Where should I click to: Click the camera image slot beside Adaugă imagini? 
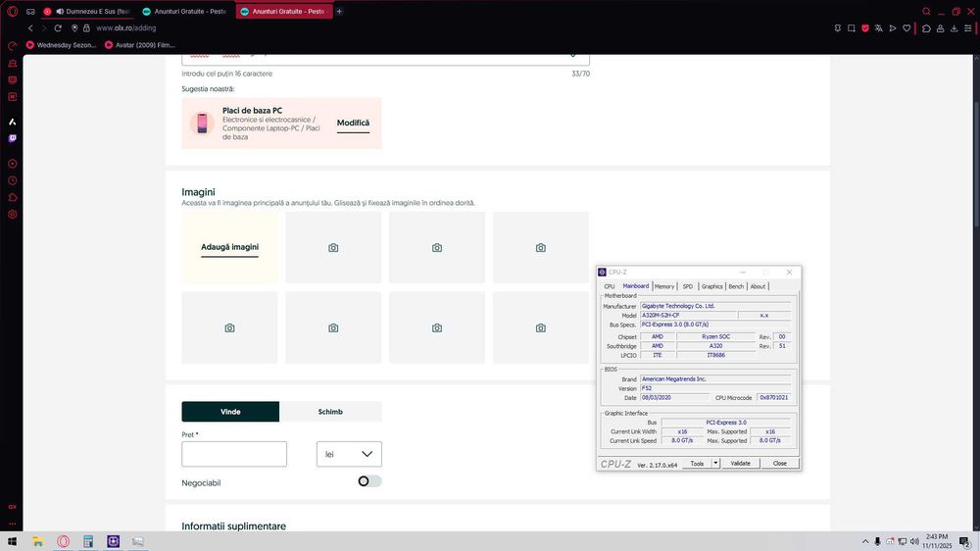pos(333,248)
